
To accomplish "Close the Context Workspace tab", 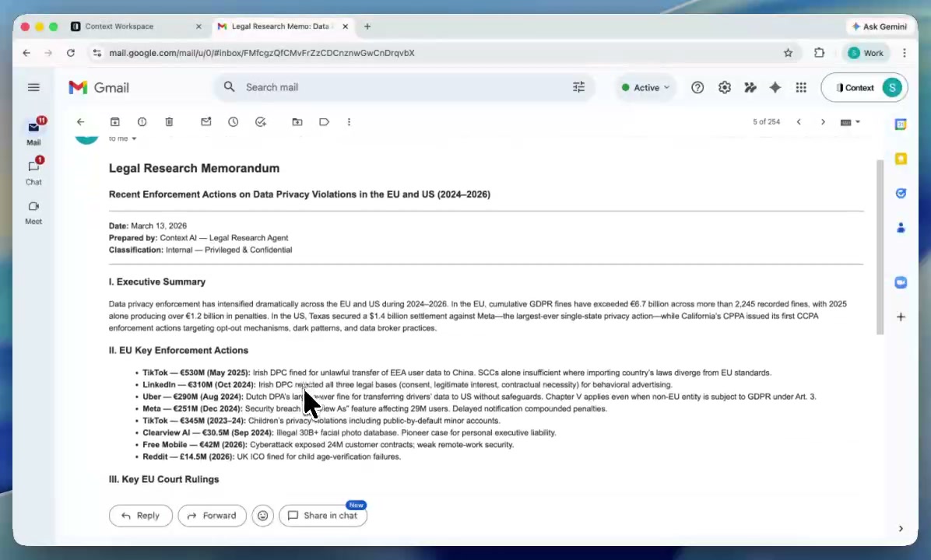I will pos(199,26).
